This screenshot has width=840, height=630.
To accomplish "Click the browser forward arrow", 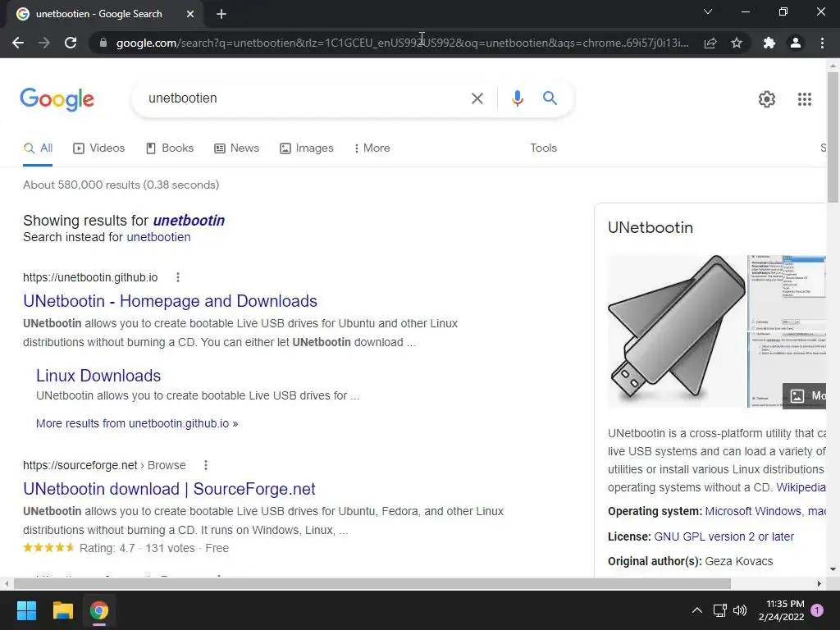I will 44,43.
